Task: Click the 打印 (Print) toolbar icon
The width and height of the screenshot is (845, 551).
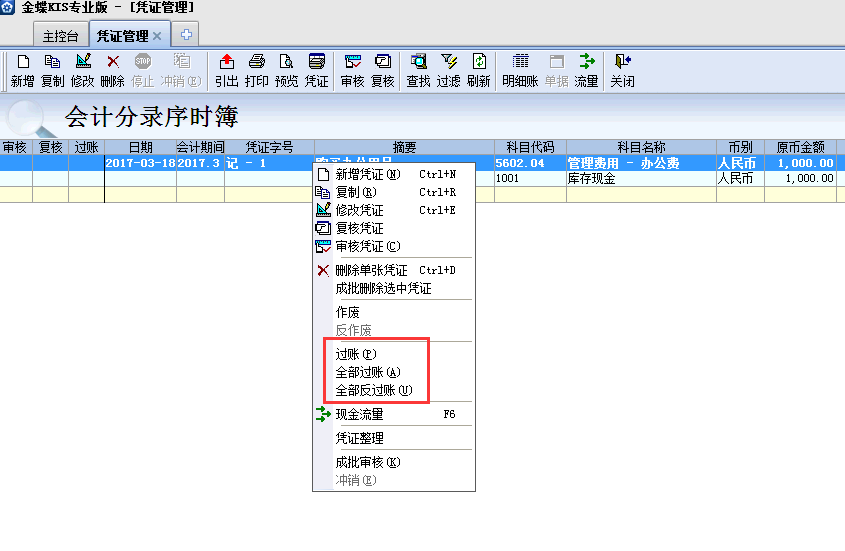Action: tap(256, 69)
